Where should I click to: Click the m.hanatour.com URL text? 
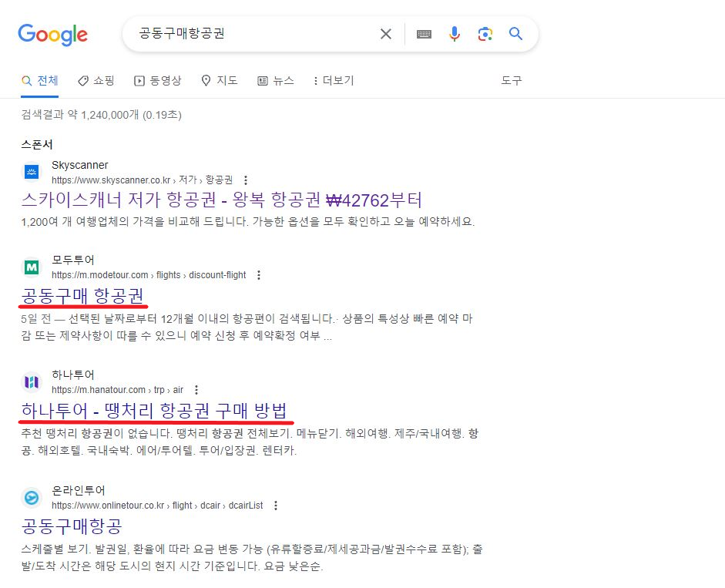(117, 390)
